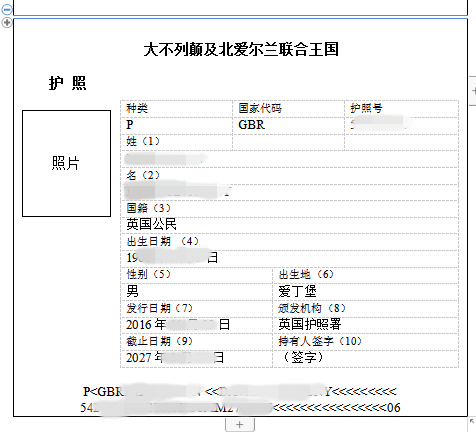
Task: Click the 性别（5） label
Action: click(148, 274)
